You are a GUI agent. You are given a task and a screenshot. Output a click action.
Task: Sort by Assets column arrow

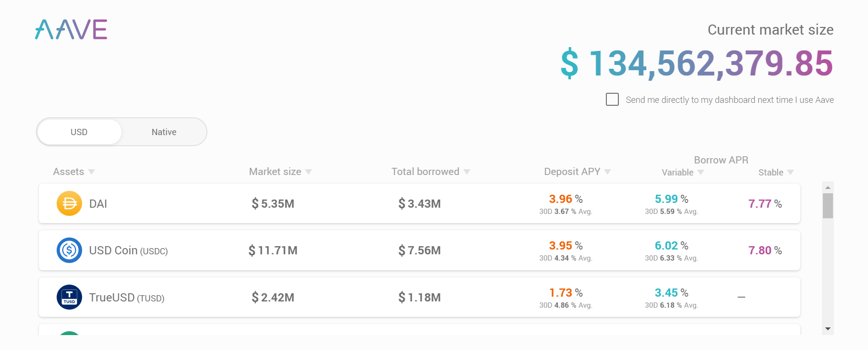[x=92, y=172]
